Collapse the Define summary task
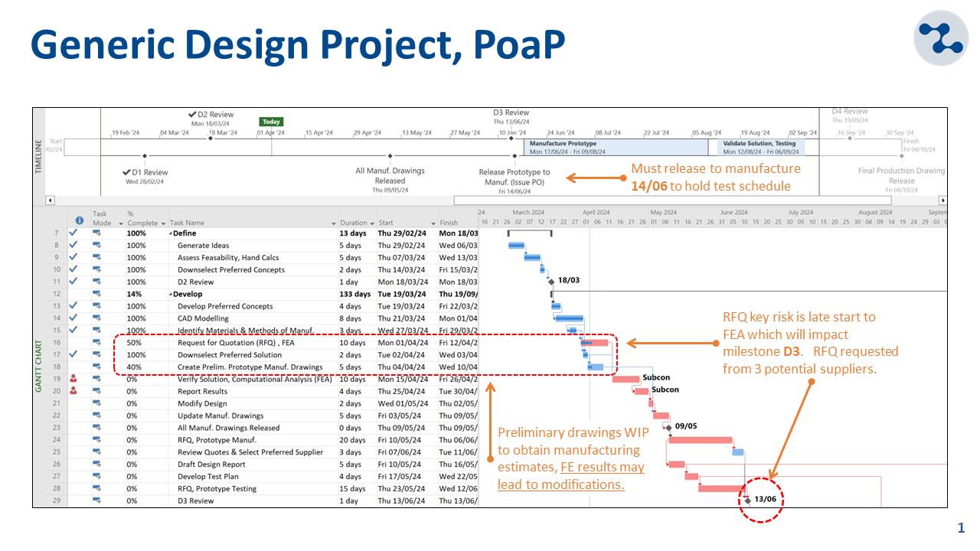This screenshot has height=551, width=980. coord(171,233)
